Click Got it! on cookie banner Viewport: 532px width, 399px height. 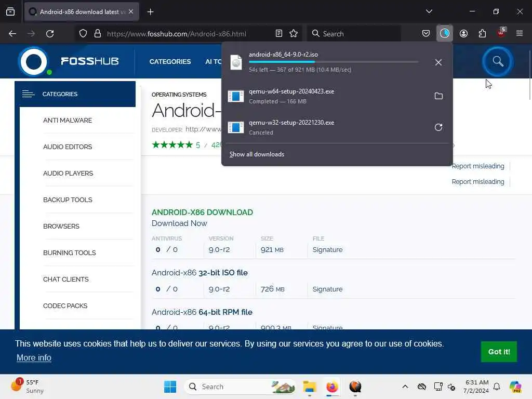click(499, 352)
